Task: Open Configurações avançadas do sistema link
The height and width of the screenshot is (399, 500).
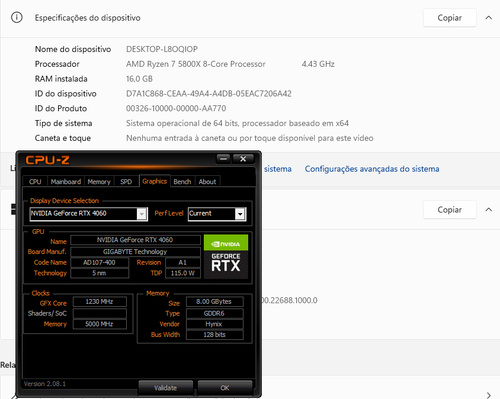Action: [372, 169]
